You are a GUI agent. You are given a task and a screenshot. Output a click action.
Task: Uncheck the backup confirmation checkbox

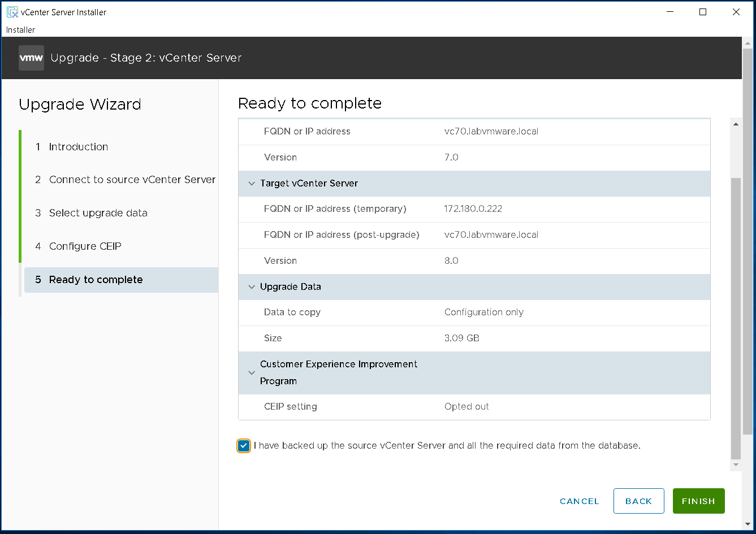[244, 446]
